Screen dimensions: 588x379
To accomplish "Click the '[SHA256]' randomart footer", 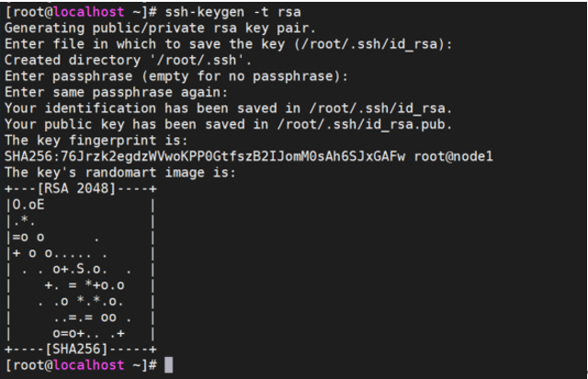I will (80, 350).
